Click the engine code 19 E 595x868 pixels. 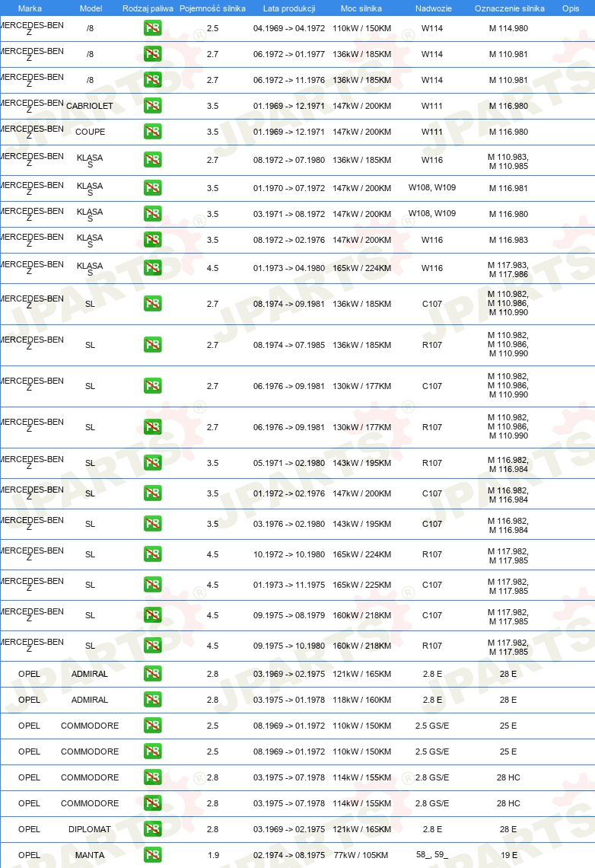click(509, 855)
